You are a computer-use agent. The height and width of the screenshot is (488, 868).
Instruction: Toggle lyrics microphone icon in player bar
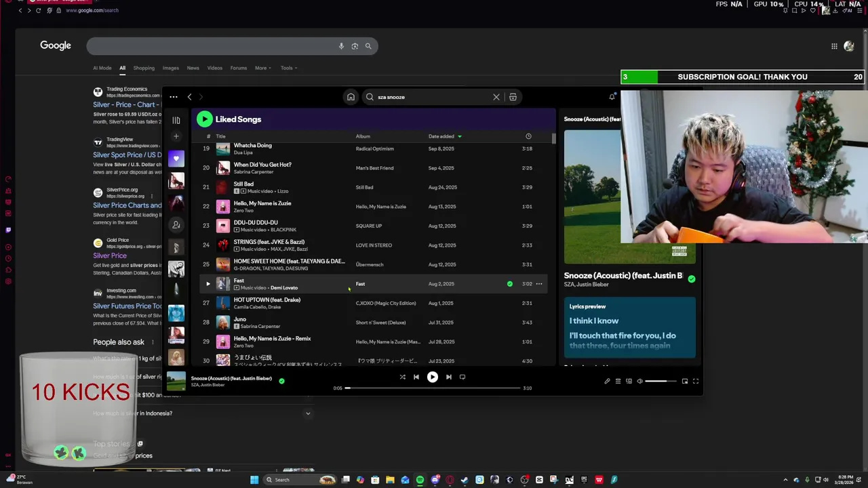point(607,381)
